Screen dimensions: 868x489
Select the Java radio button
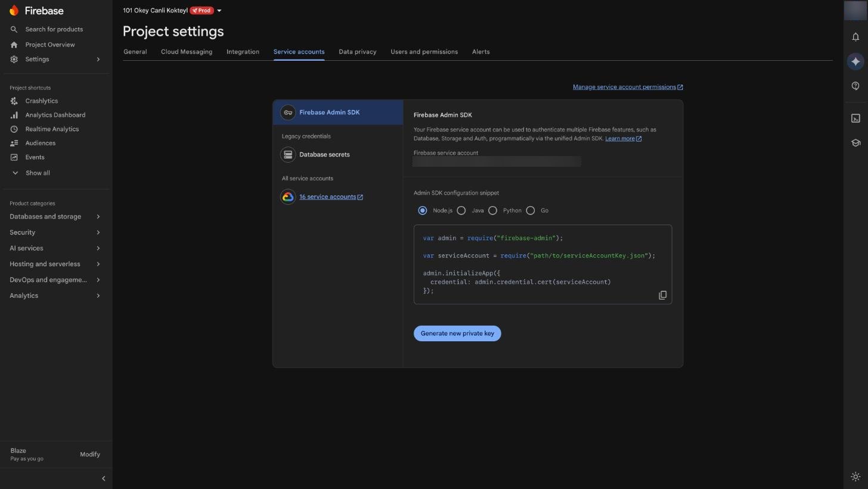pos(461,210)
